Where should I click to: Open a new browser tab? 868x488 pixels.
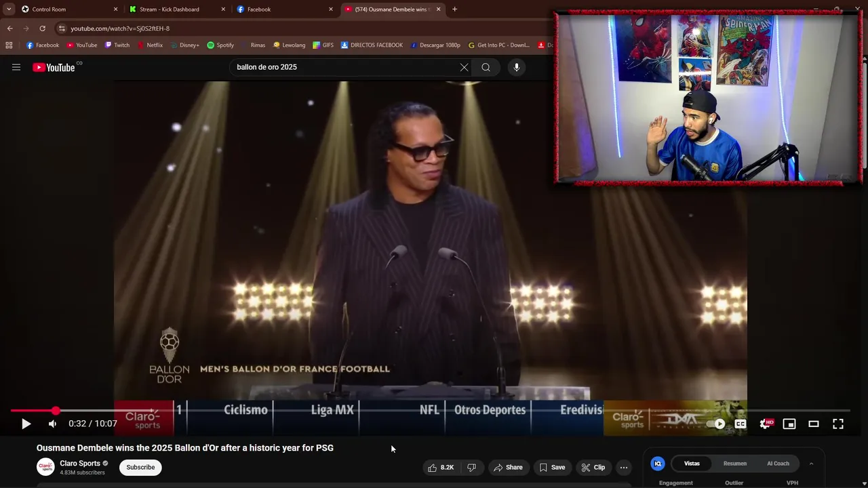tap(454, 9)
